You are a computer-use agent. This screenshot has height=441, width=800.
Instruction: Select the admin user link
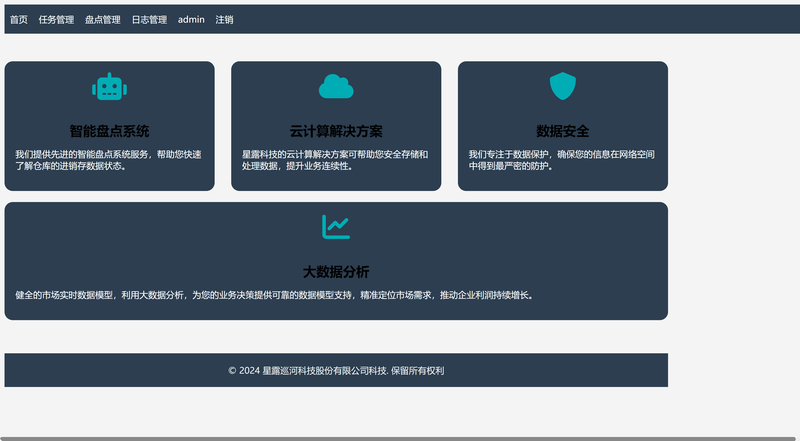(x=191, y=19)
